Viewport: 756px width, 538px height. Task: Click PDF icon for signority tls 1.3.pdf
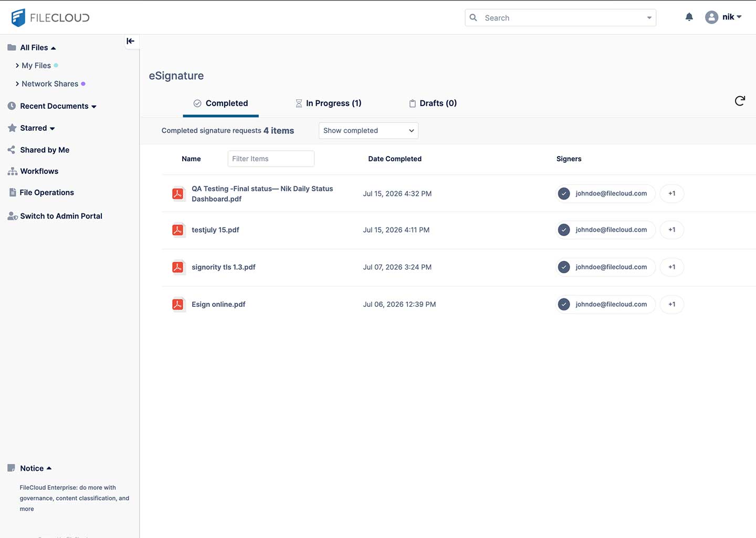click(x=178, y=267)
